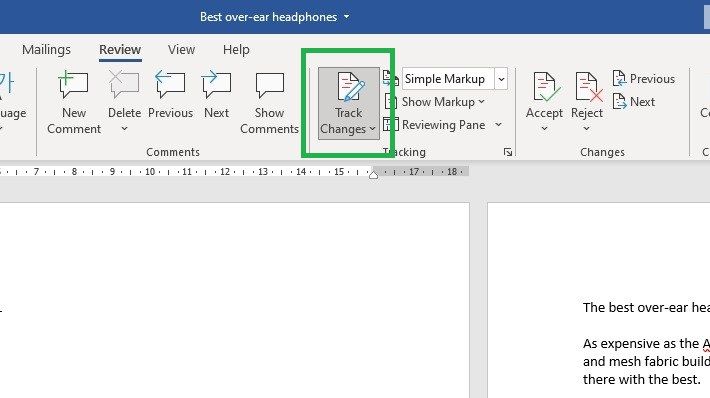Click the right indent marker on ruler
The image size is (710, 398).
(374, 175)
